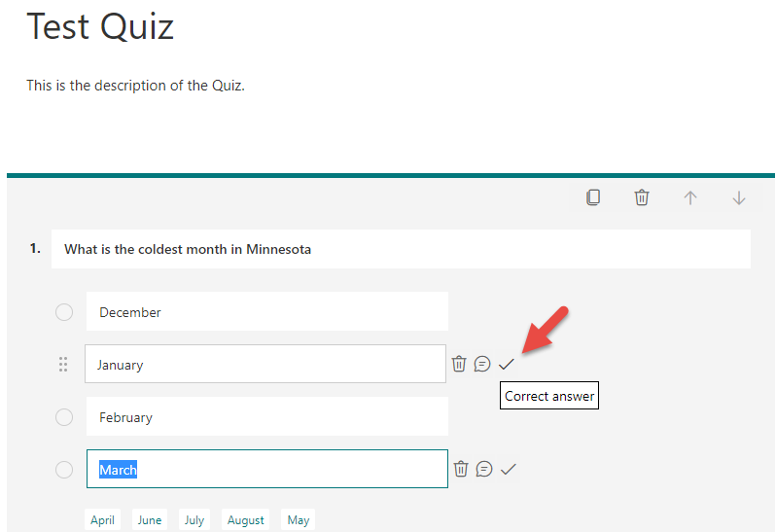Add suggested option August
776x532 pixels.
click(246, 520)
